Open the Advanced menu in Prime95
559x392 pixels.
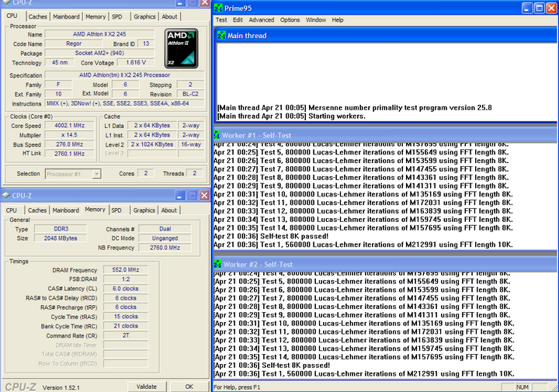(262, 20)
